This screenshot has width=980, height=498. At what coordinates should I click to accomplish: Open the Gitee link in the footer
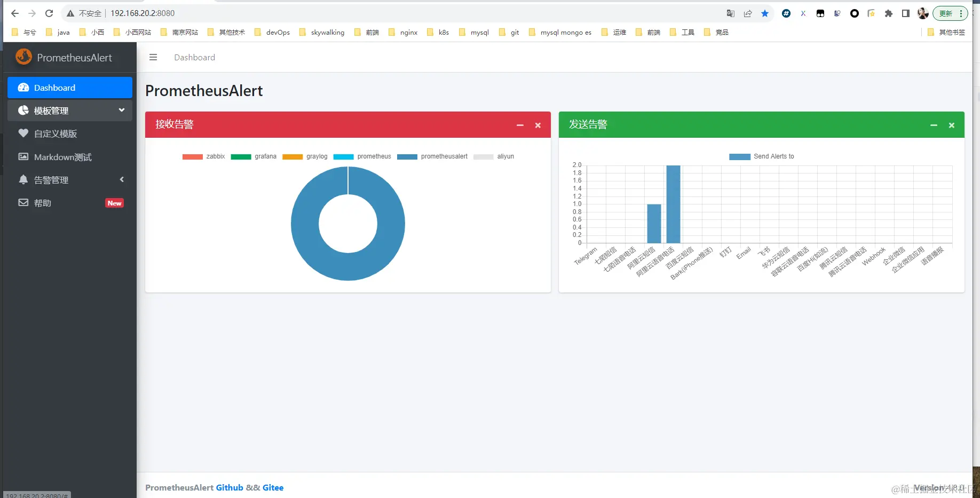(273, 487)
